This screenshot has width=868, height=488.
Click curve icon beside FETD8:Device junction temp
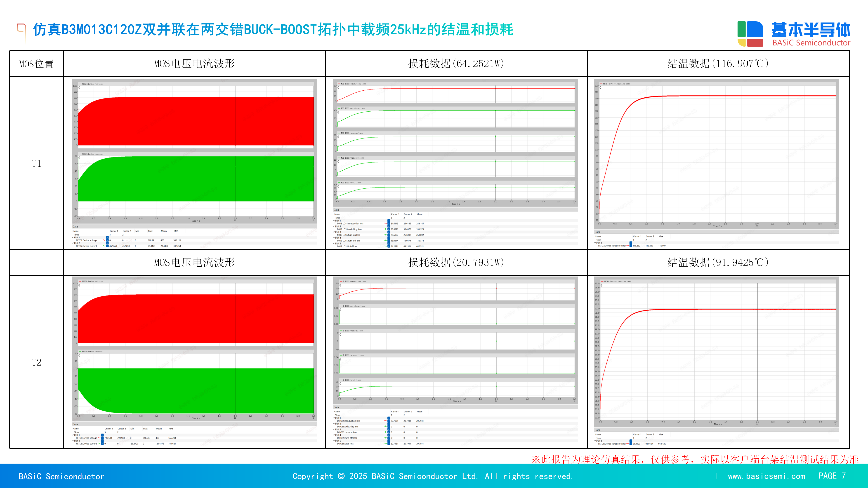[x=627, y=443]
